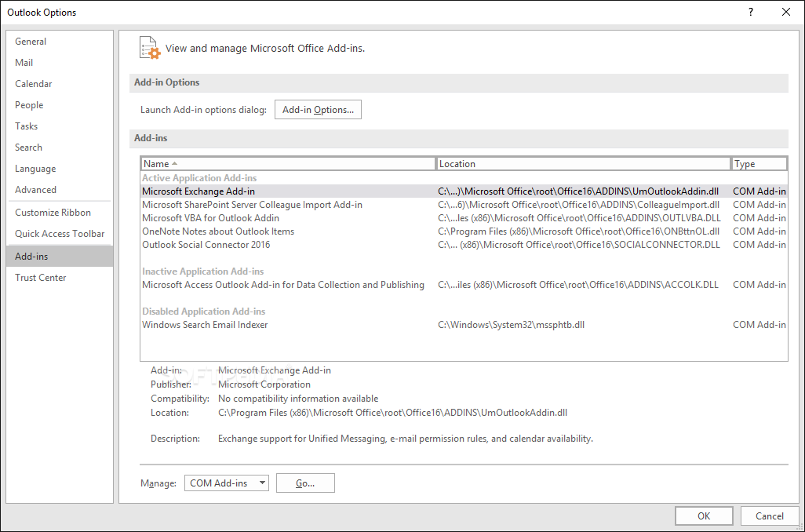Image resolution: width=805 pixels, height=532 pixels.
Task: Open the Manage COM Add-ins dropdown
Action: [x=227, y=483]
